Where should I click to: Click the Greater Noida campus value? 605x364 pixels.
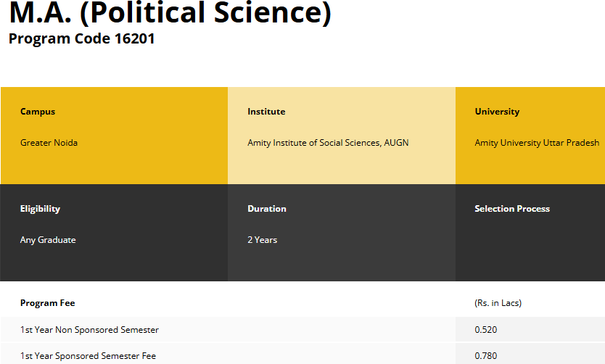[x=49, y=143]
